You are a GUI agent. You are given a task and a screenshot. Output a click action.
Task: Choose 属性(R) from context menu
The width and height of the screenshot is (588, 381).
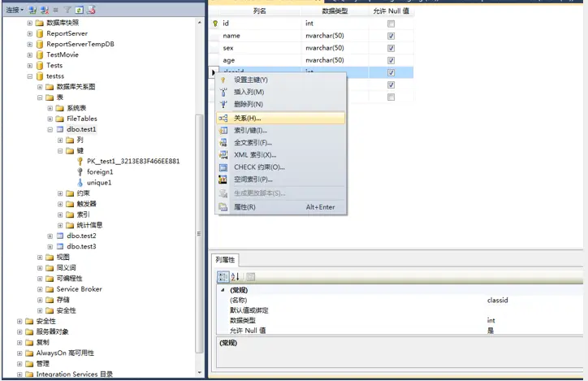[280, 207]
